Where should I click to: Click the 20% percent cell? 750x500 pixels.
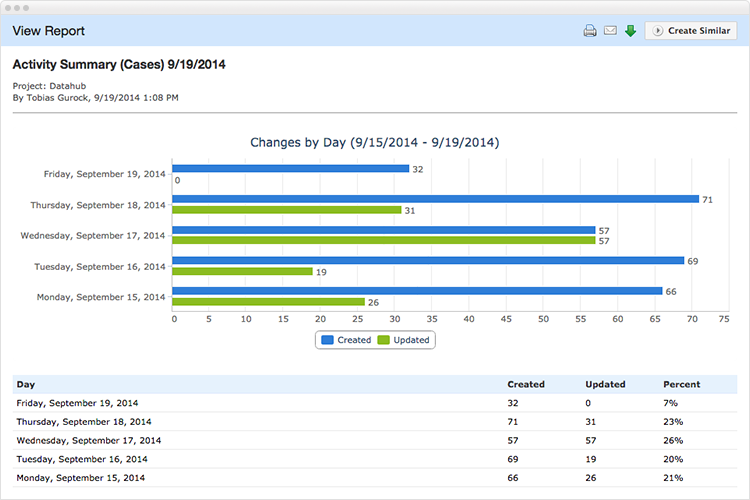(x=673, y=459)
